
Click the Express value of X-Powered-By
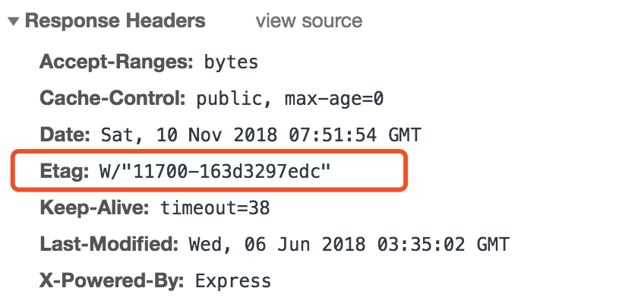pyautogui.click(x=233, y=281)
